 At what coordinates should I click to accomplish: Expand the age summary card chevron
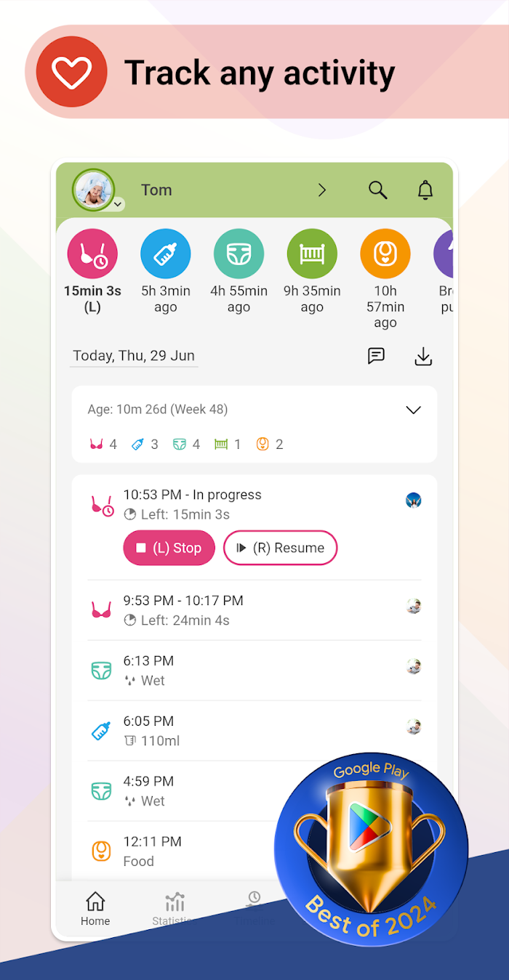(x=413, y=410)
